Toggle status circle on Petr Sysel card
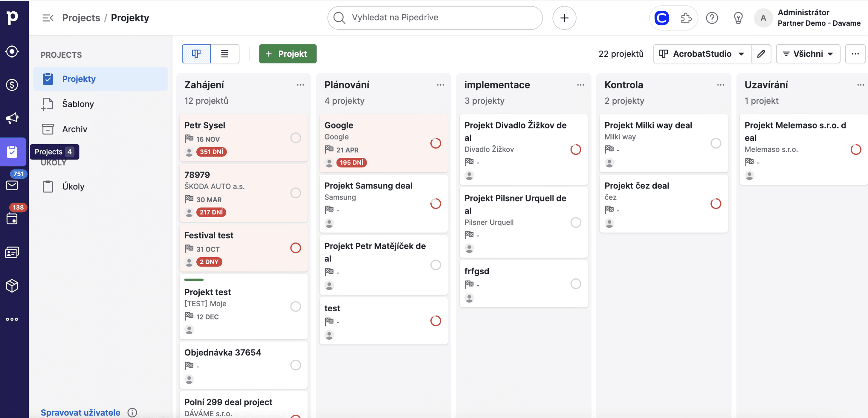Image resolution: width=868 pixels, height=418 pixels. [x=295, y=138]
